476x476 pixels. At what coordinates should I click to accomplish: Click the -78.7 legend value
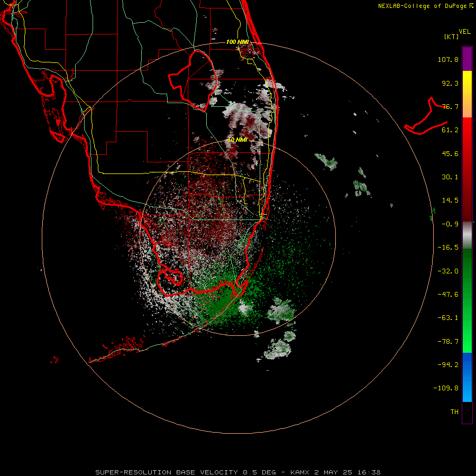click(448, 342)
